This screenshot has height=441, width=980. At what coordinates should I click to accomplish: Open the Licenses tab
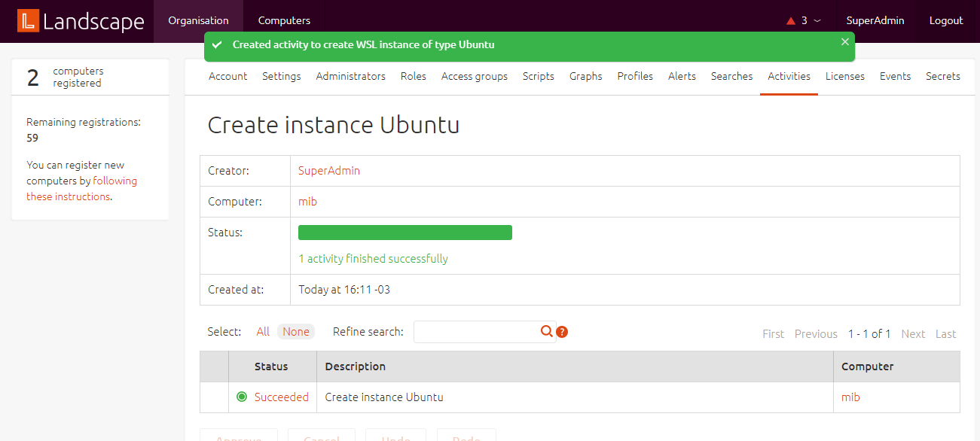click(x=845, y=76)
